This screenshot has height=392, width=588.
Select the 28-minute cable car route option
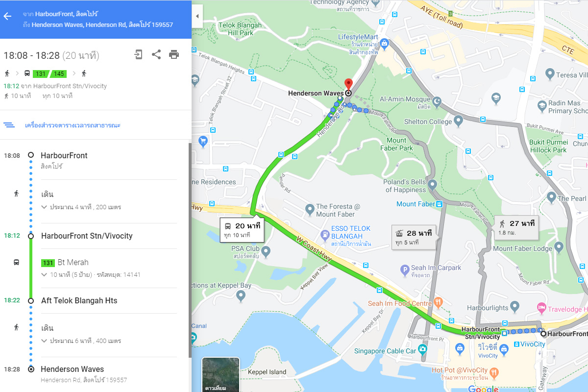pyautogui.click(x=415, y=237)
